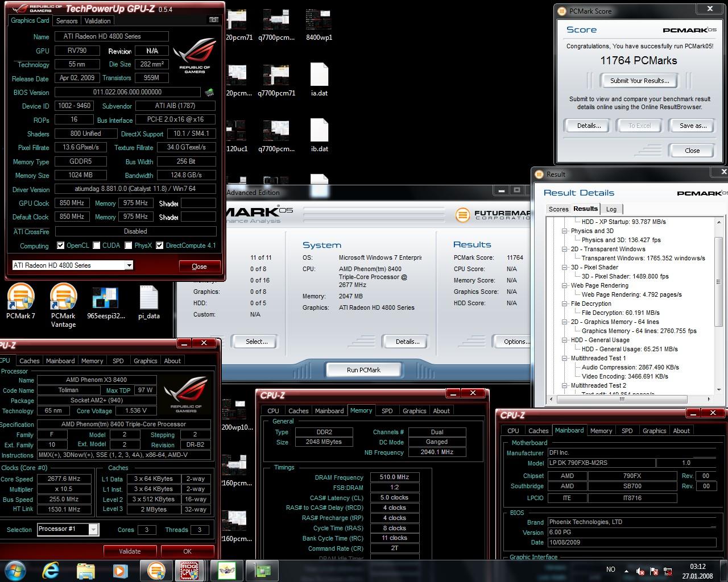Screen dimensions: 728x582
Task: Open SPD tab in Memory CPU-Z window
Action: (x=387, y=411)
